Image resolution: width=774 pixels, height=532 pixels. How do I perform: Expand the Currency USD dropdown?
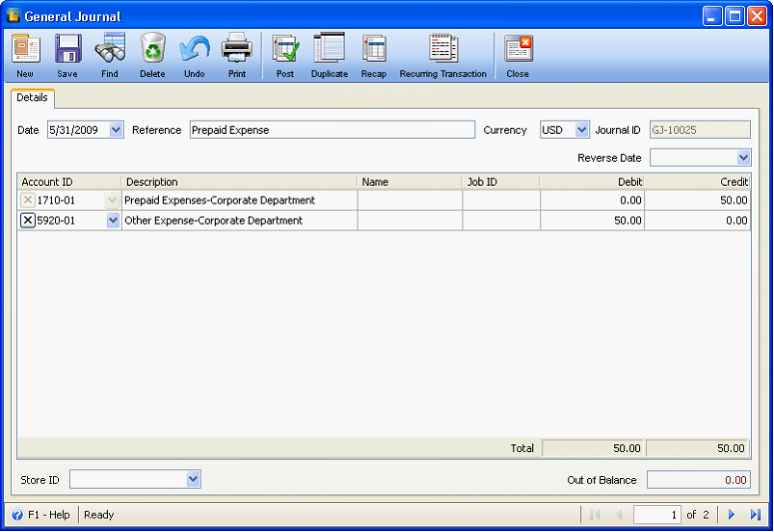[x=582, y=130]
